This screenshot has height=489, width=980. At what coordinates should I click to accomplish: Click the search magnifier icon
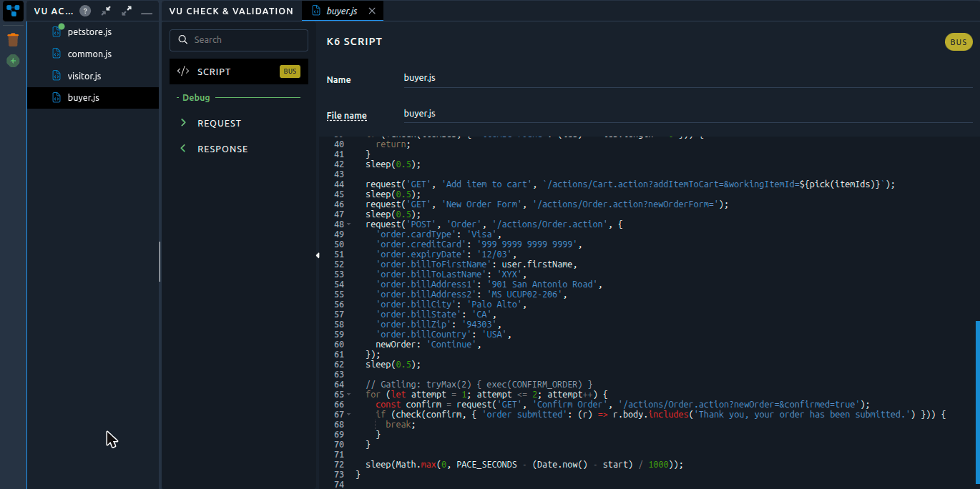coord(183,40)
